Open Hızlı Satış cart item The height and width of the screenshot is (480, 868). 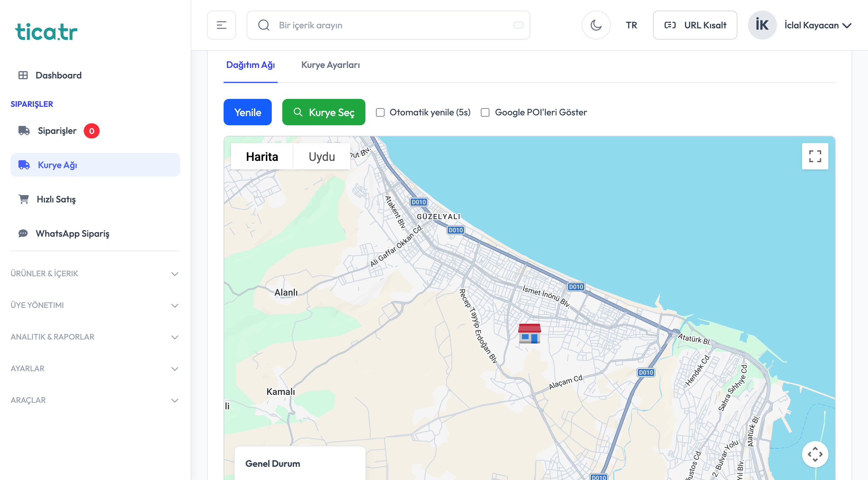point(56,199)
